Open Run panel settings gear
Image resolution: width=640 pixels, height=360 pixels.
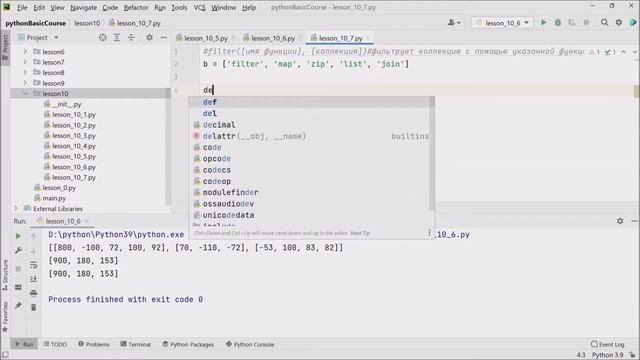620,221
